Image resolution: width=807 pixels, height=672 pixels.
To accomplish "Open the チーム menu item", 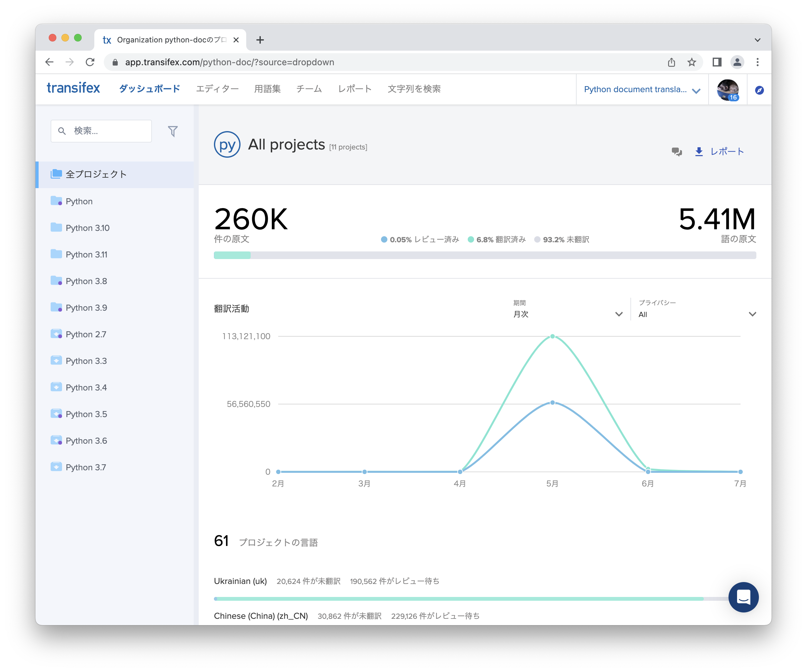I will [x=309, y=89].
